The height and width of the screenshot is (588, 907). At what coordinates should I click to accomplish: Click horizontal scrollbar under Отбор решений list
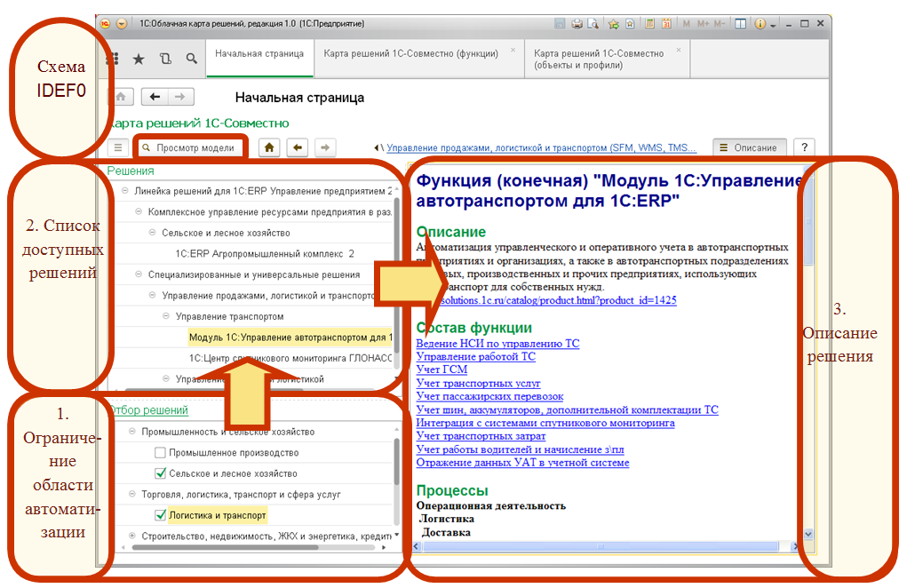(x=254, y=547)
